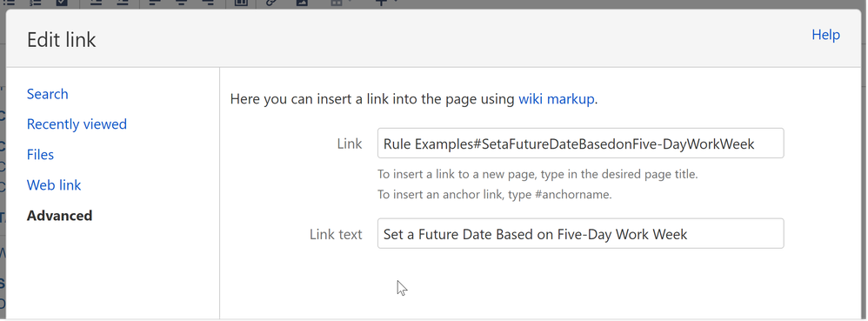Click the insert image toolbar icon

coord(302,3)
